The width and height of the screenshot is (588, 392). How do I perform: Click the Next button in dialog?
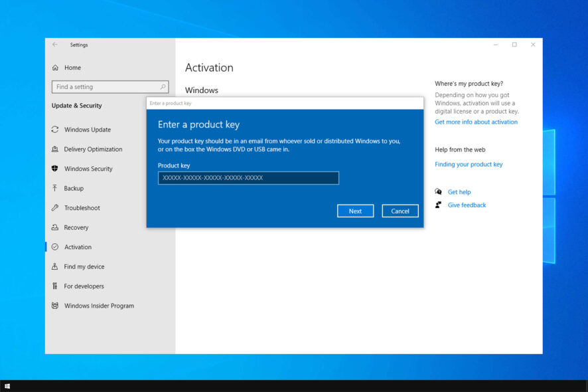click(x=355, y=211)
